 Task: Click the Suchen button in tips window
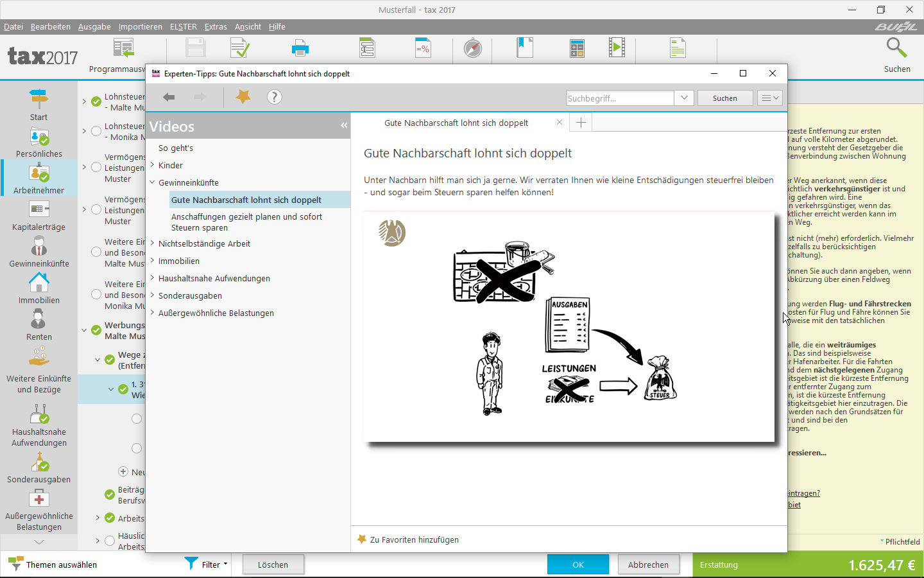725,98
